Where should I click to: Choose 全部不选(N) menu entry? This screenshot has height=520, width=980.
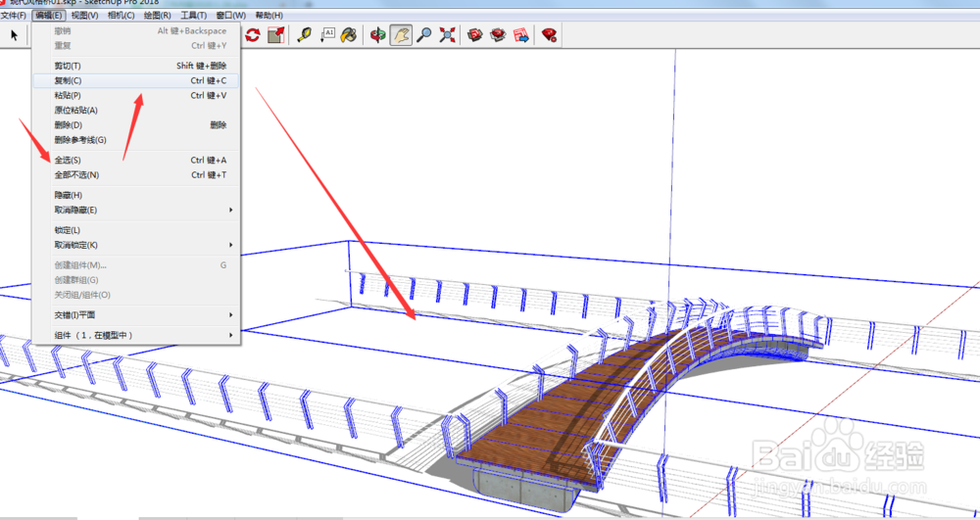(x=136, y=175)
